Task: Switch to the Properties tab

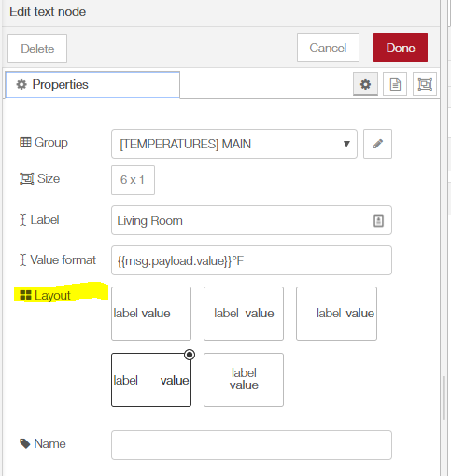Action: 92,85
